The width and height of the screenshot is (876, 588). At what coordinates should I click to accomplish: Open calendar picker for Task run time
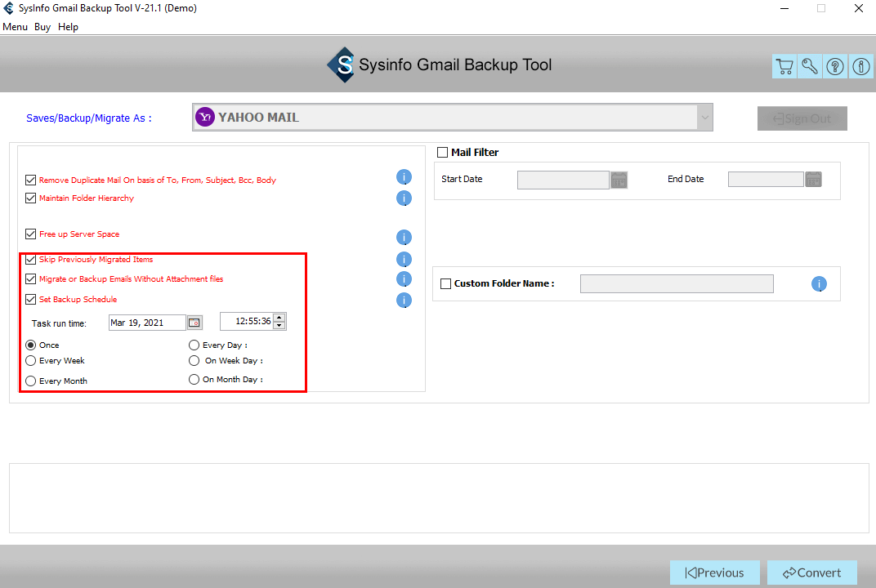(194, 323)
